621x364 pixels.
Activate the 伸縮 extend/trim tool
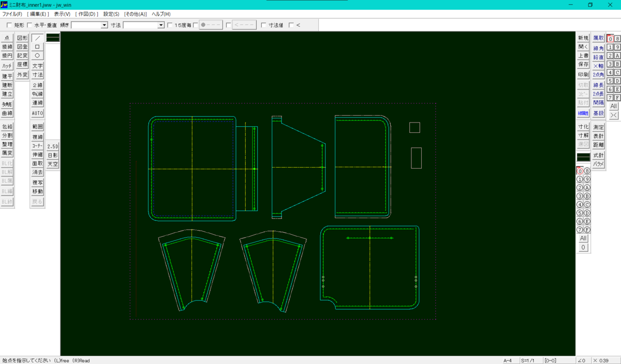[x=37, y=155]
